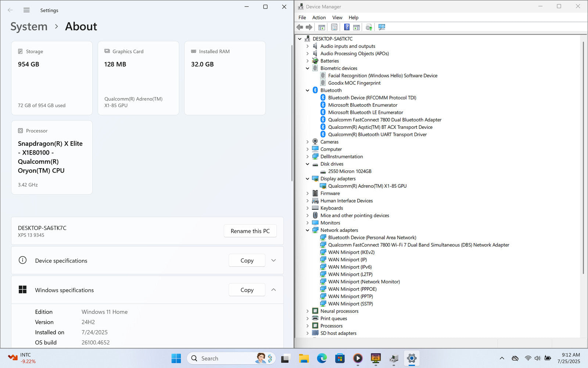
Task: Select Qualcomm FastConnect 7800 Wi-Fi 7 adapter
Action: point(419,245)
